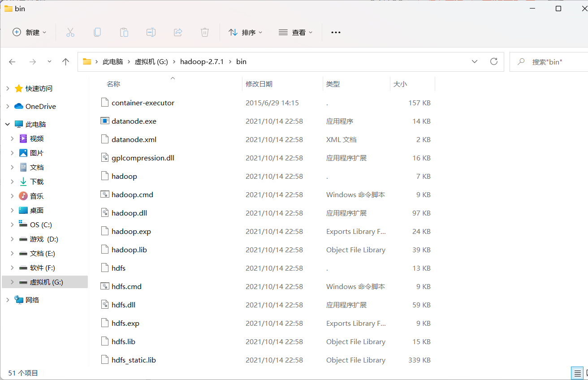Click the datanode.exe application icon
The height and width of the screenshot is (380, 588).
104,121
